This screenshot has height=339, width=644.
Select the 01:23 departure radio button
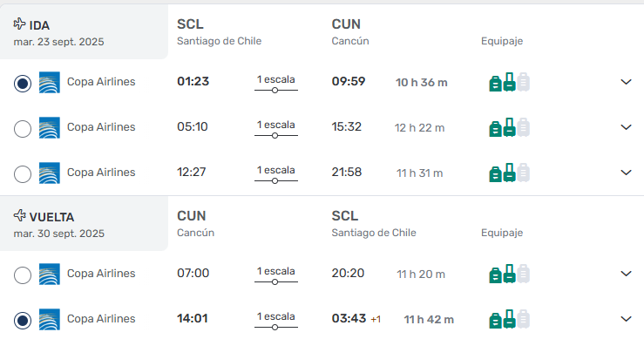click(x=23, y=84)
